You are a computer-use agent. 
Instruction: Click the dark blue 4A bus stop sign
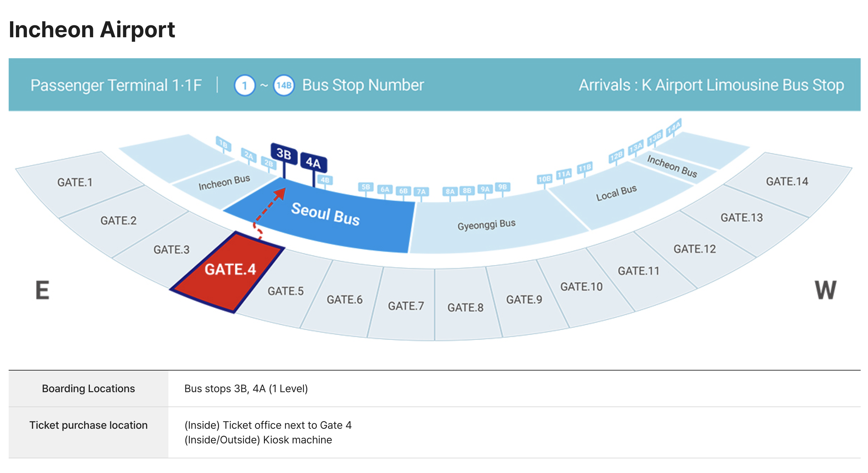pos(313,163)
